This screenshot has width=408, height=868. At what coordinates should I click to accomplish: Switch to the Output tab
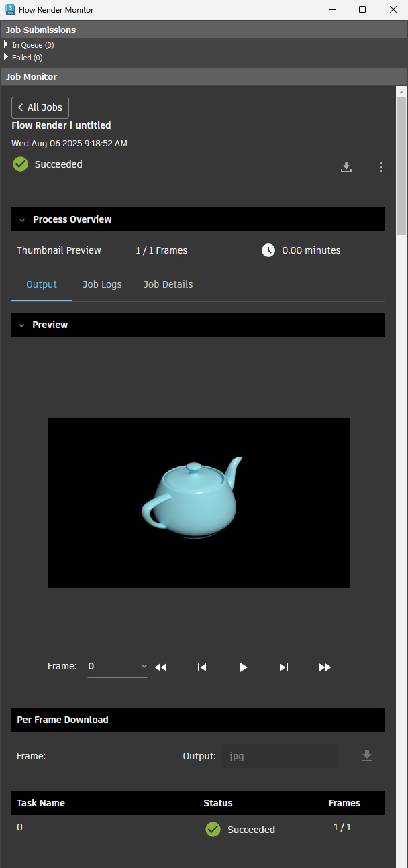click(42, 284)
